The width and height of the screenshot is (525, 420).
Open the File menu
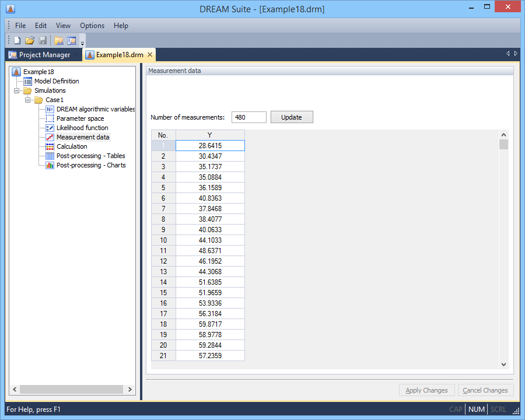[20, 26]
